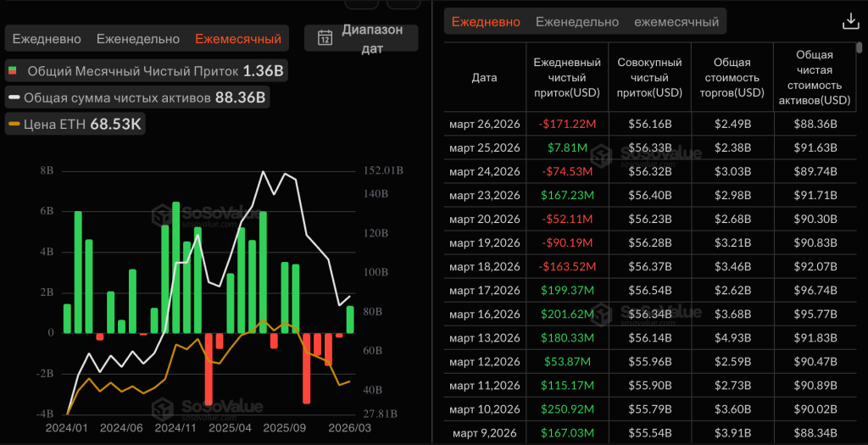
Task: Select the chart's Ежедневно tab on the left
Action: coord(47,39)
